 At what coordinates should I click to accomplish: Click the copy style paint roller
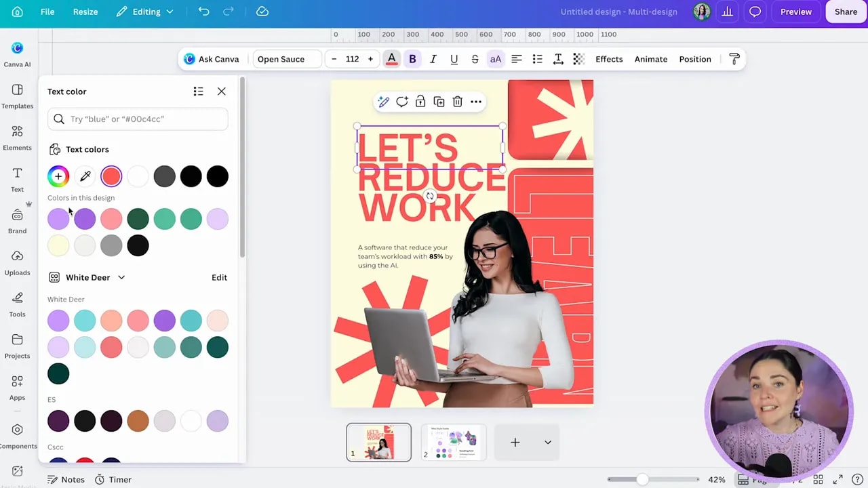(734, 59)
